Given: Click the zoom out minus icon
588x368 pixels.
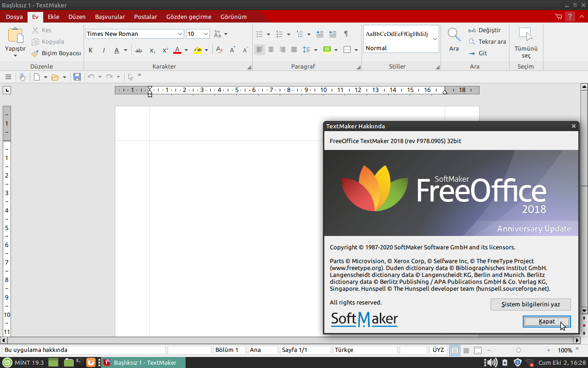Looking at the screenshot, I should click(489, 350).
